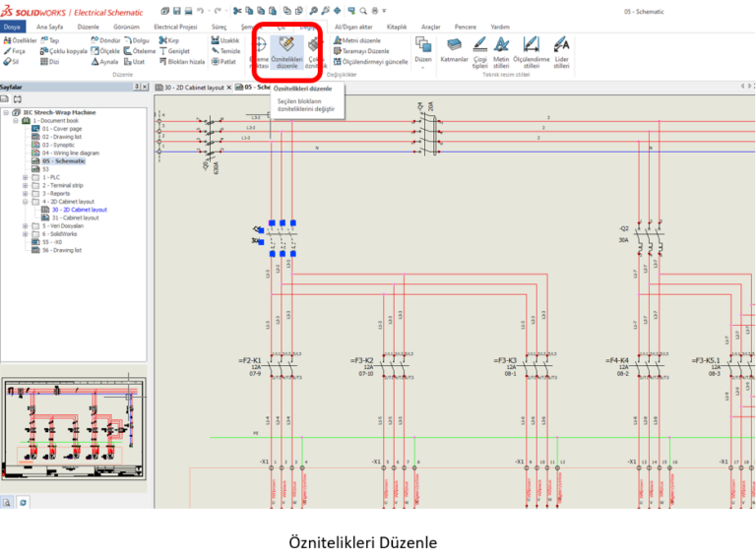Pin the Sayfalar panel
This screenshot has width=756, height=557.
(136, 87)
